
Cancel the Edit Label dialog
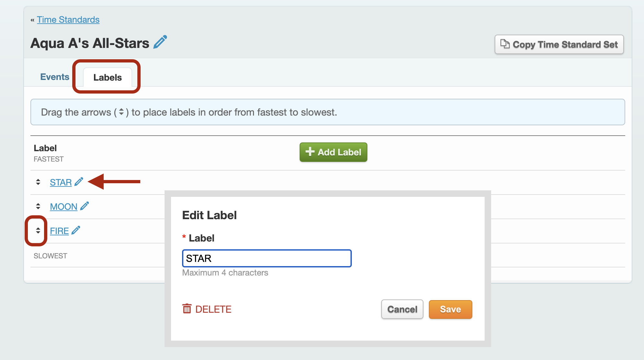point(402,309)
